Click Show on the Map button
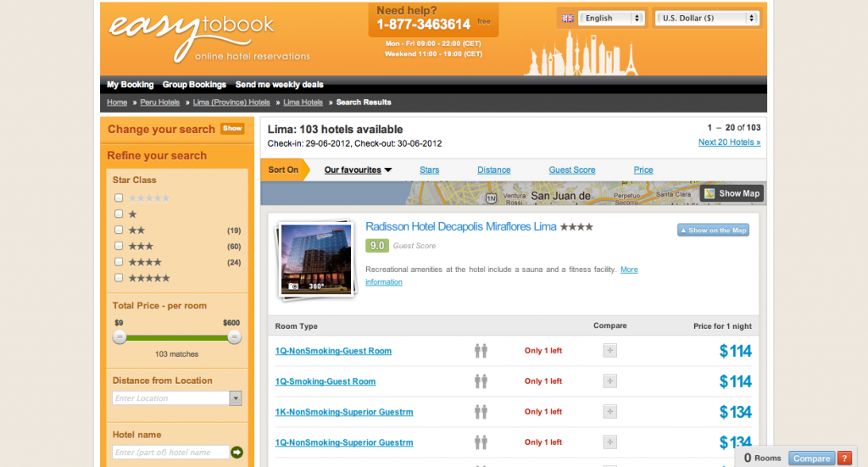The height and width of the screenshot is (467, 868). [x=713, y=231]
